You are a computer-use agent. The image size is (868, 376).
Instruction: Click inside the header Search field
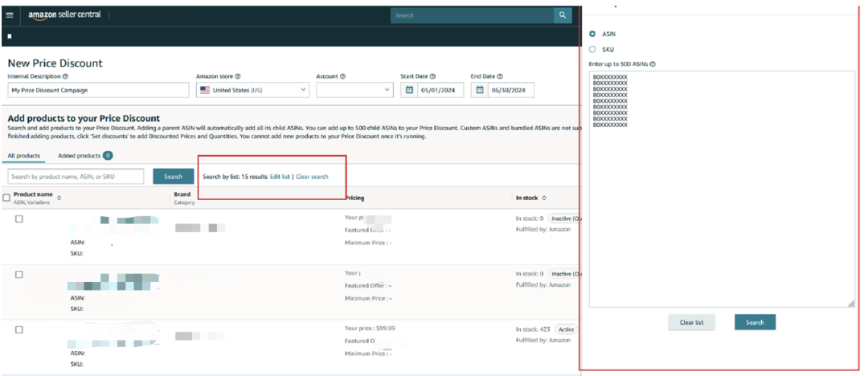473,15
